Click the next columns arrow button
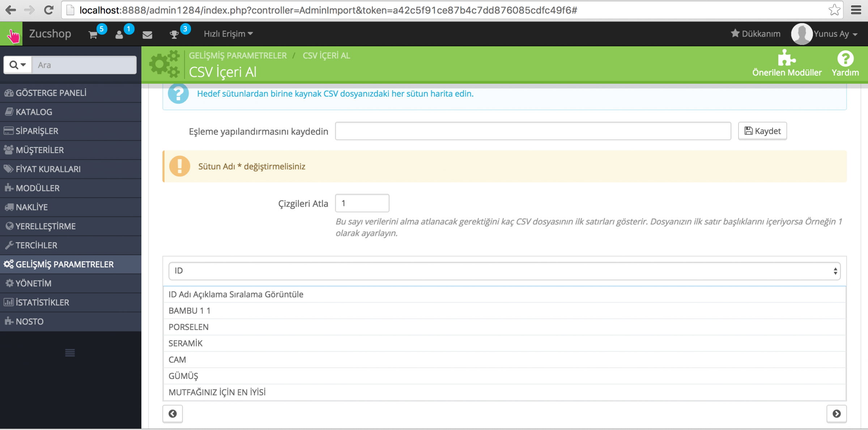868x430 pixels. pos(837,414)
